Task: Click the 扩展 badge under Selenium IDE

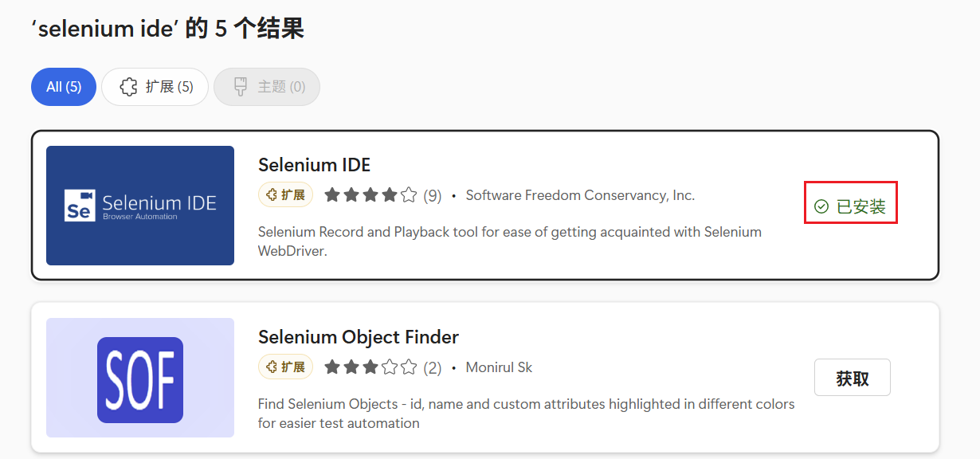Action: point(285,195)
